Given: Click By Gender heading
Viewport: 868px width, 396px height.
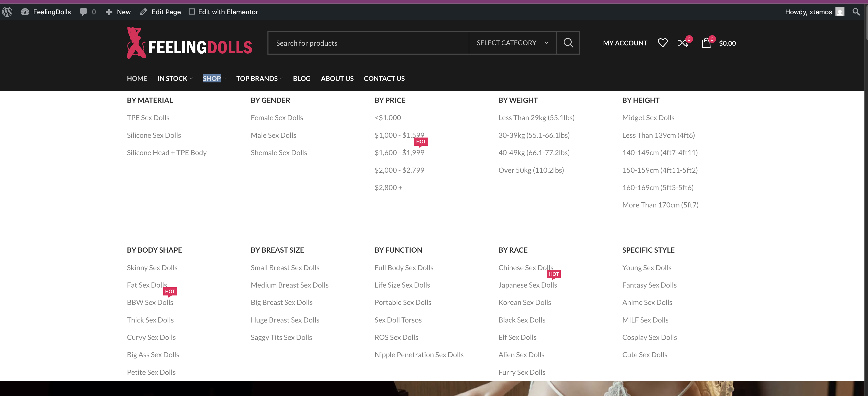Looking at the screenshot, I should pos(270,100).
